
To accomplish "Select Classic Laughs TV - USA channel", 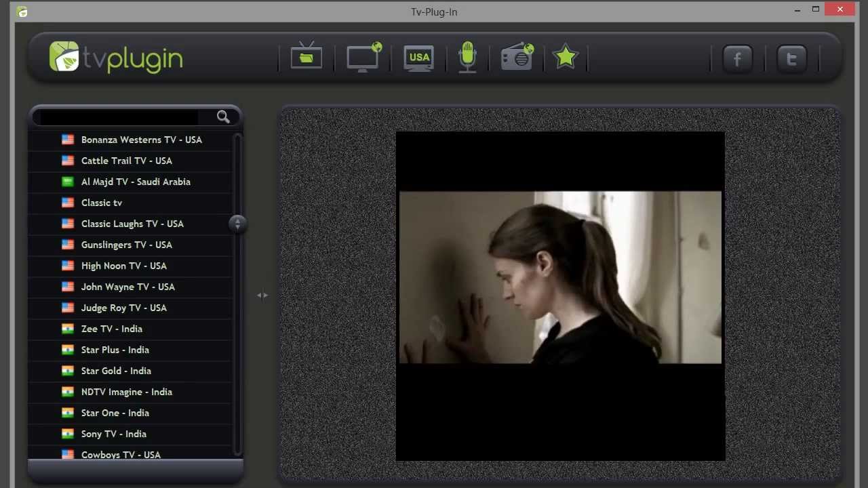I will point(131,224).
